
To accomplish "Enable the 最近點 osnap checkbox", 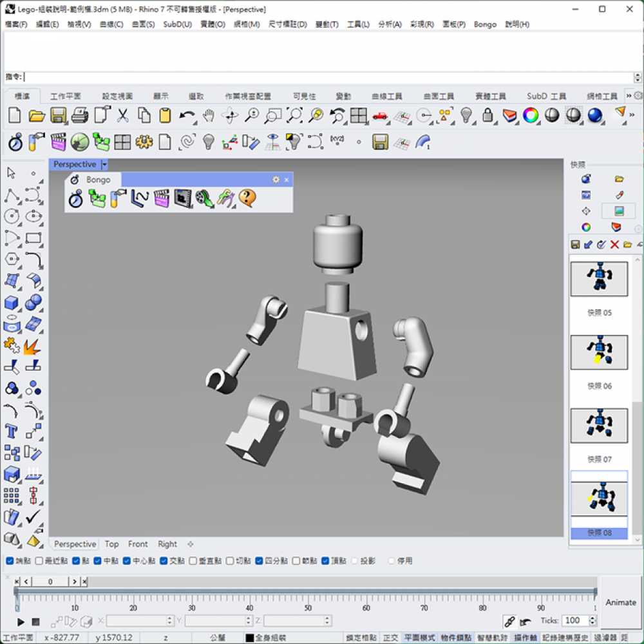I will [40, 561].
